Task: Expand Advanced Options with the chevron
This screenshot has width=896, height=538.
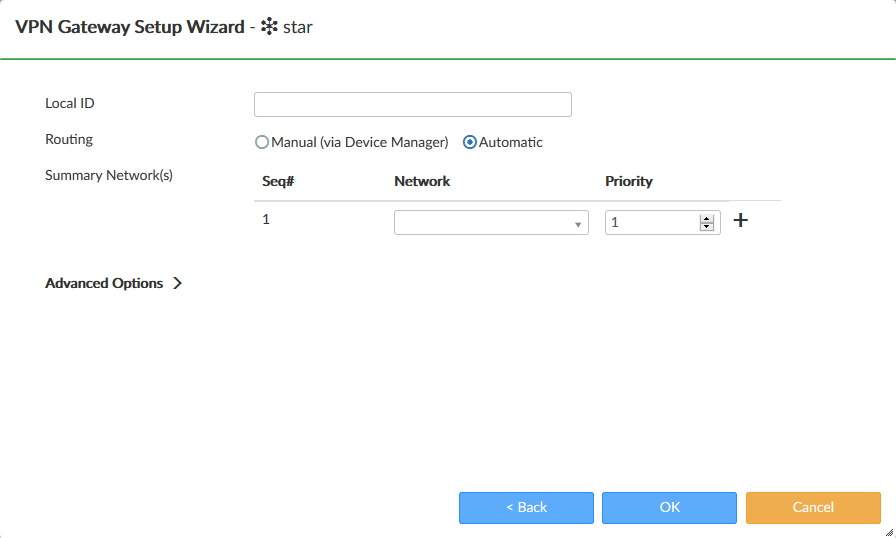Action: coord(178,283)
